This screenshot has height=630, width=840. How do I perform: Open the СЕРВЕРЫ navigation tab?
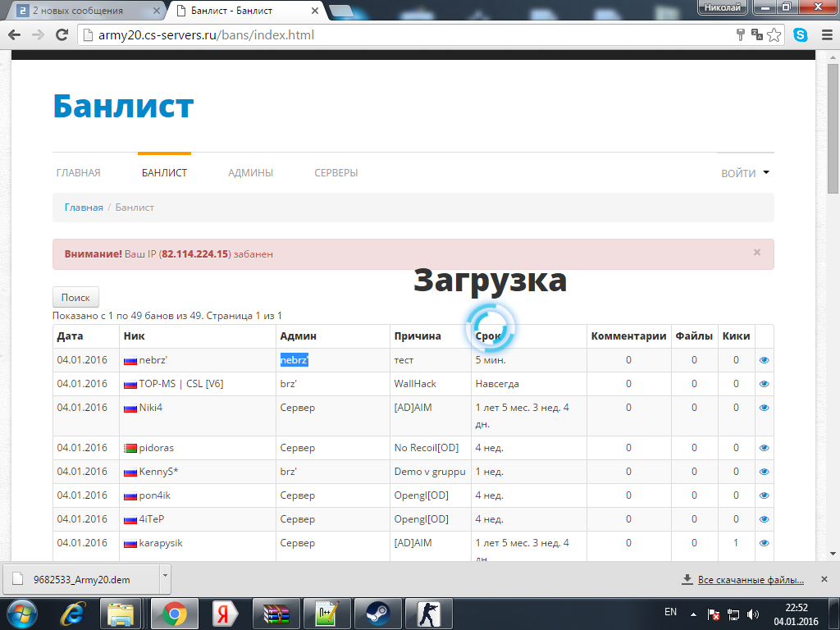pyautogui.click(x=336, y=173)
